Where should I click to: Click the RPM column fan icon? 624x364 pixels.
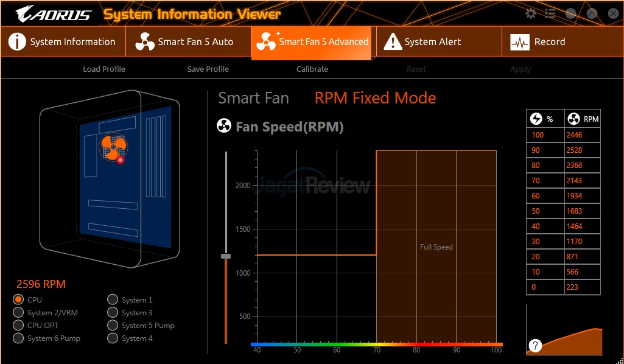tap(573, 119)
